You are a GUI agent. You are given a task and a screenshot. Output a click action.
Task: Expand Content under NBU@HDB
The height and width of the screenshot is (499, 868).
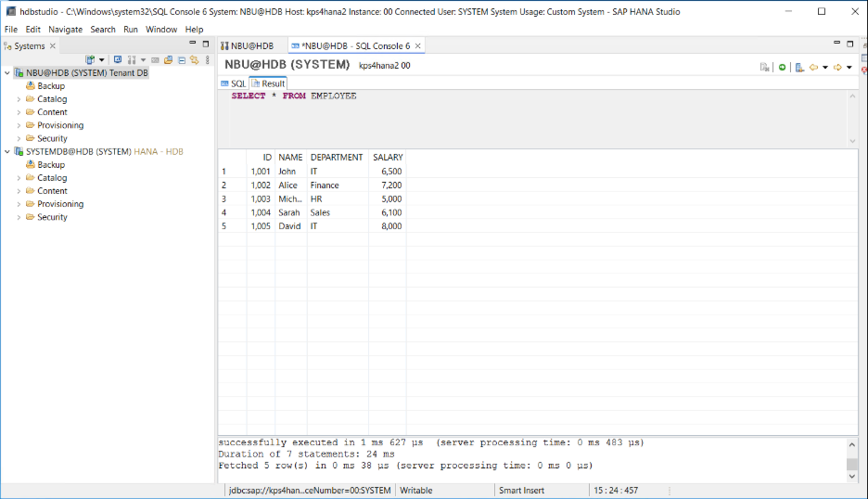click(x=19, y=112)
